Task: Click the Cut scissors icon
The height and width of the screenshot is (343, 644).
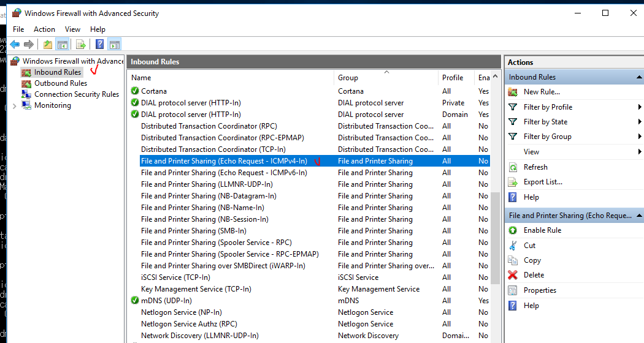Action: coord(513,246)
